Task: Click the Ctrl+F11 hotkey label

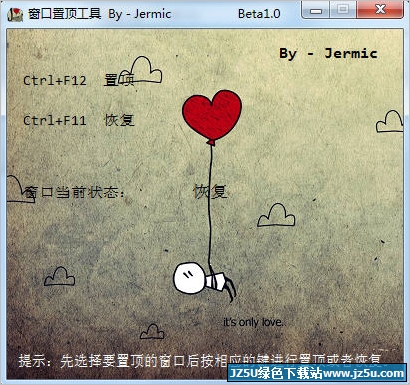Action: pyautogui.click(x=55, y=120)
